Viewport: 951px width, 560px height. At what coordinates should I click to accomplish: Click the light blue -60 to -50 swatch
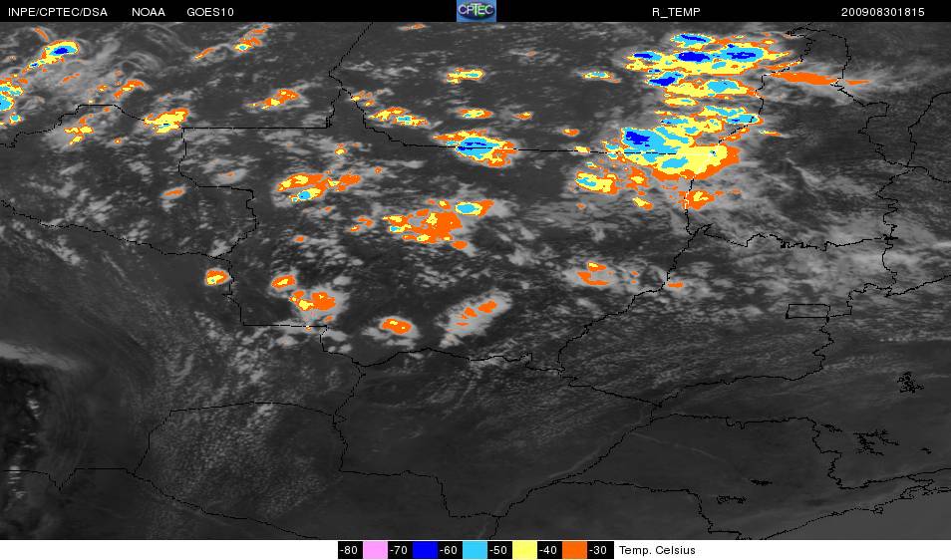point(475,550)
